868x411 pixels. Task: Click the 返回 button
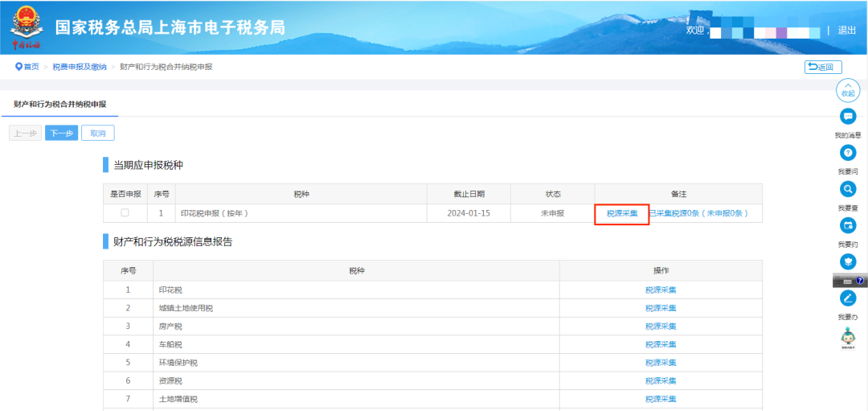click(x=823, y=67)
